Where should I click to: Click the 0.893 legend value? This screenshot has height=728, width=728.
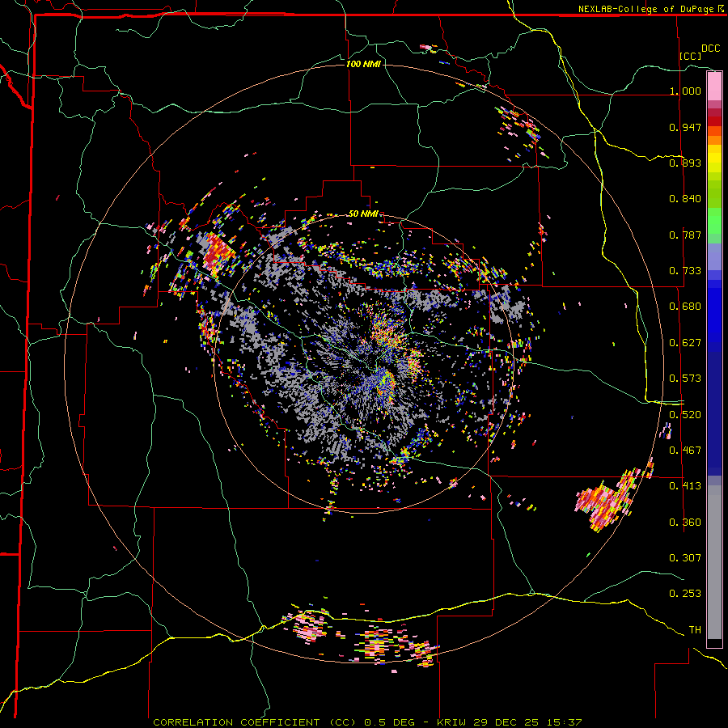click(685, 163)
